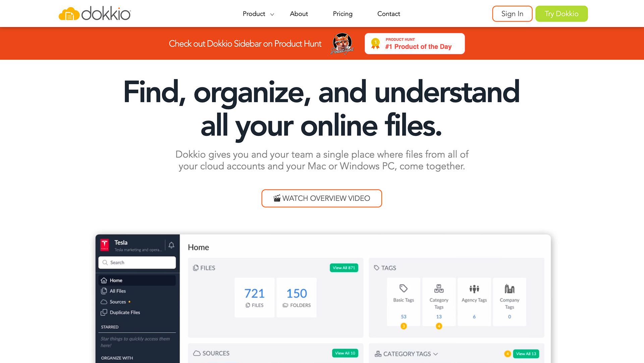Click the Basic Tags tag icon
Image resolution: width=644 pixels, height=363 pixels.
(404, 288)
